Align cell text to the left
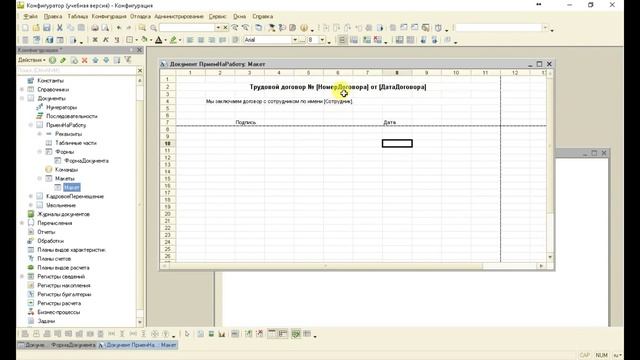The width and height of the screenshot is (640, 360). [x=190, y=40]
